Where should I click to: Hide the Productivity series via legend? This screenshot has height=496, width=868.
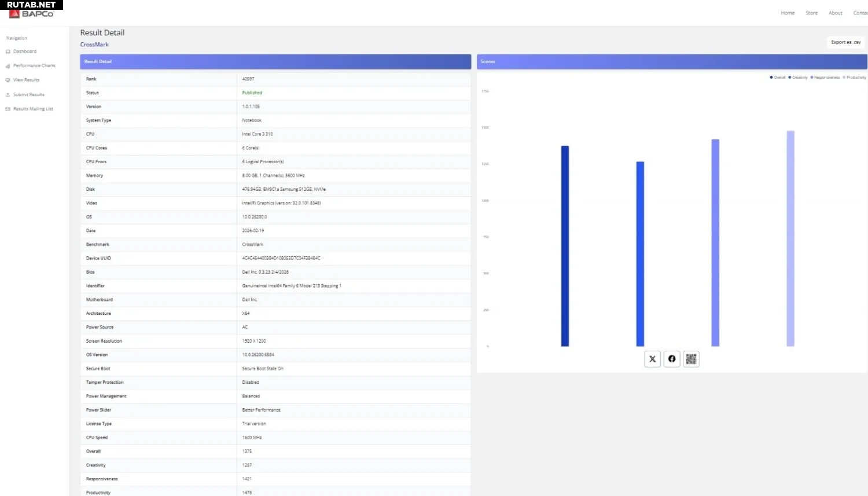(855, 77)
